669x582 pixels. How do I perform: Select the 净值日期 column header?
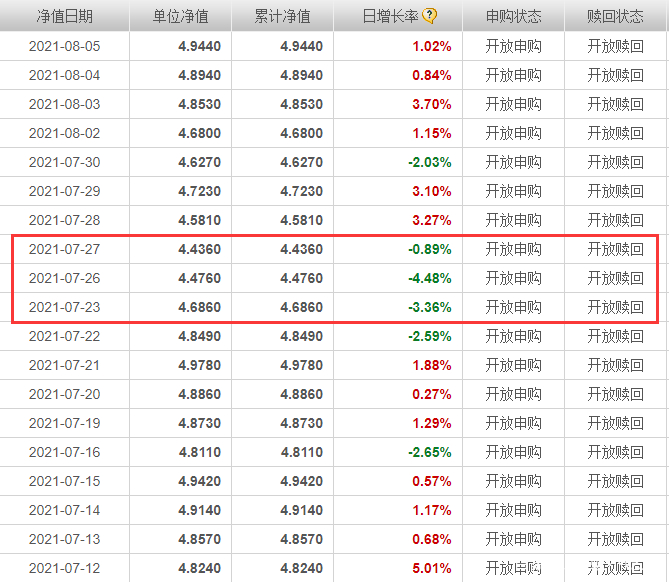point(64,16)
